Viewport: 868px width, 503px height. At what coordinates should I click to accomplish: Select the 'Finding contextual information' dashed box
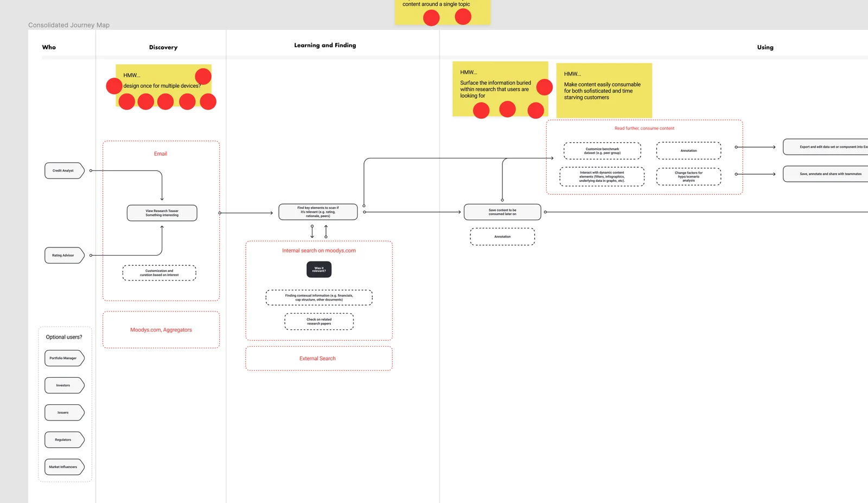[x=319, y=297]
